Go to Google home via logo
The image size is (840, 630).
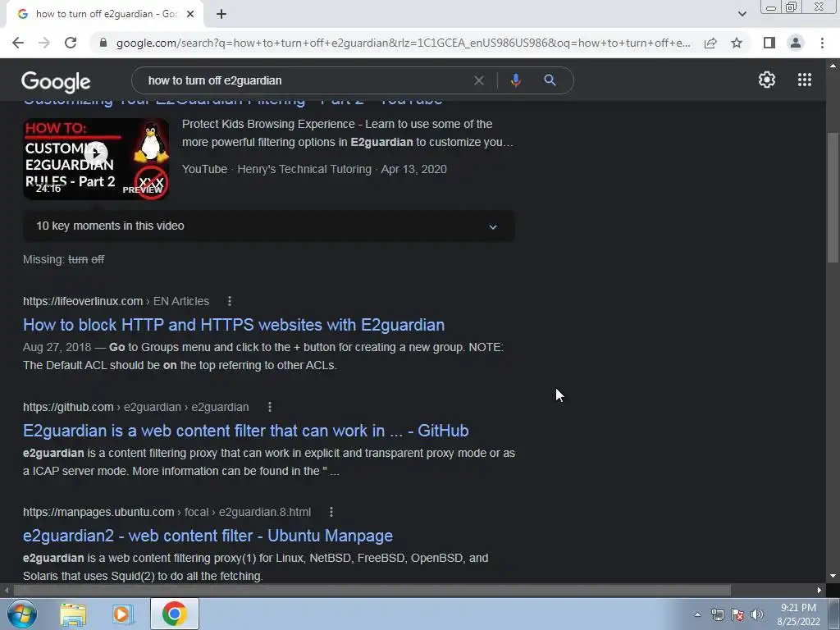tap(56, 81)
